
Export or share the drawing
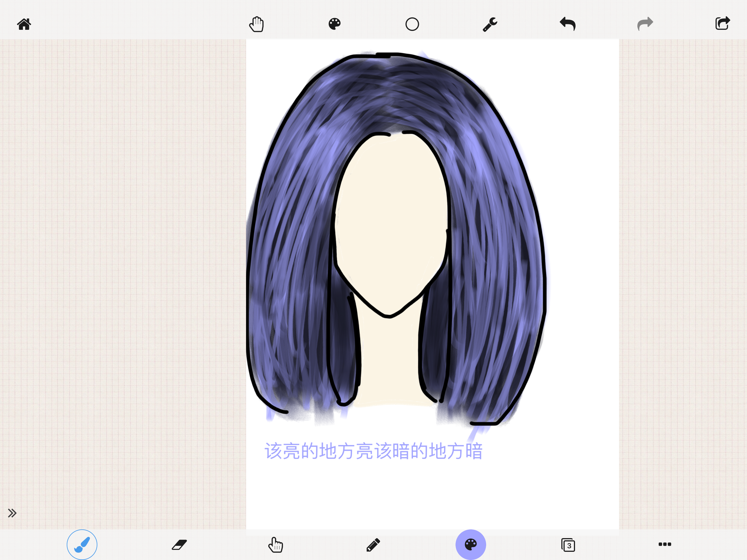click(723, 23)
